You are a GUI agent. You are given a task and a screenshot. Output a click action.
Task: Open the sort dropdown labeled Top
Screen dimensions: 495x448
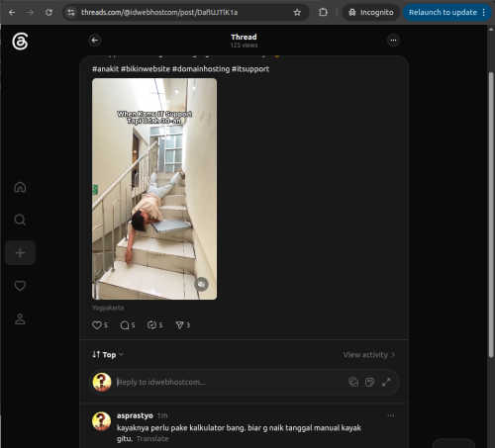(108, 355)
